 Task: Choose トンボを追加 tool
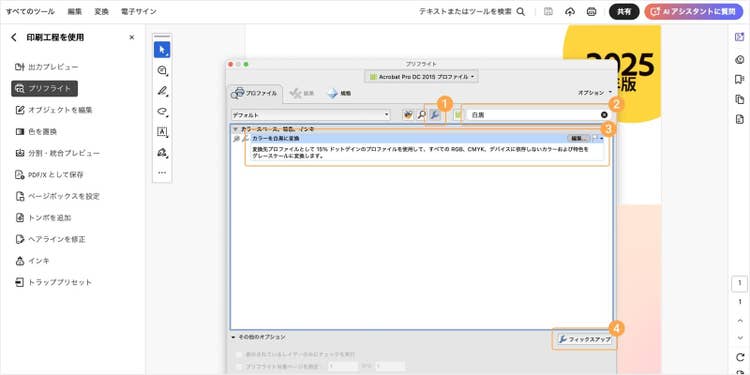coord(43,218)
